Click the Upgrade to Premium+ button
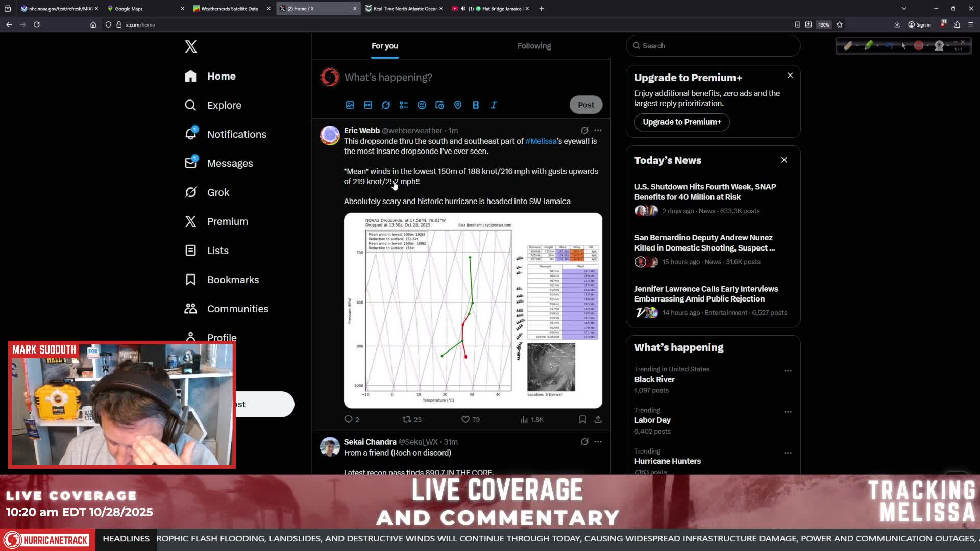The width and height of the screenshot is (980, 551). [682, 122]
